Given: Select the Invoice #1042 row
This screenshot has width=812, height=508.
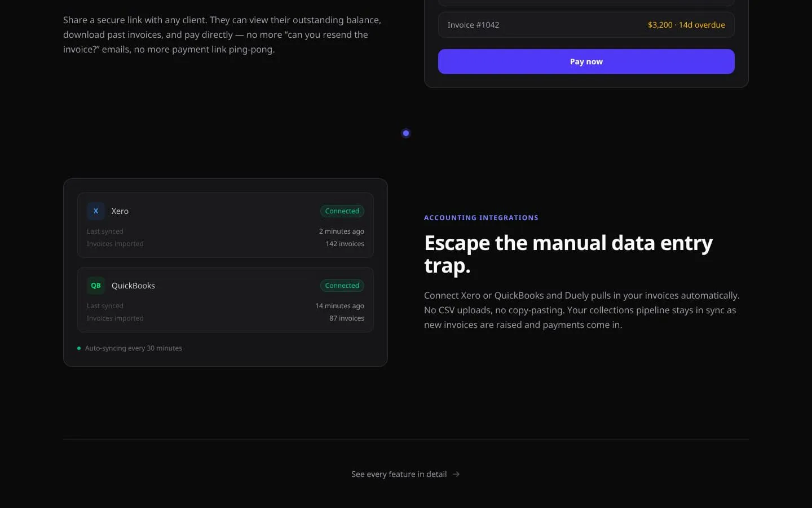Looking at the screenshot, I should pyautogui.click(x=586, y=25).
